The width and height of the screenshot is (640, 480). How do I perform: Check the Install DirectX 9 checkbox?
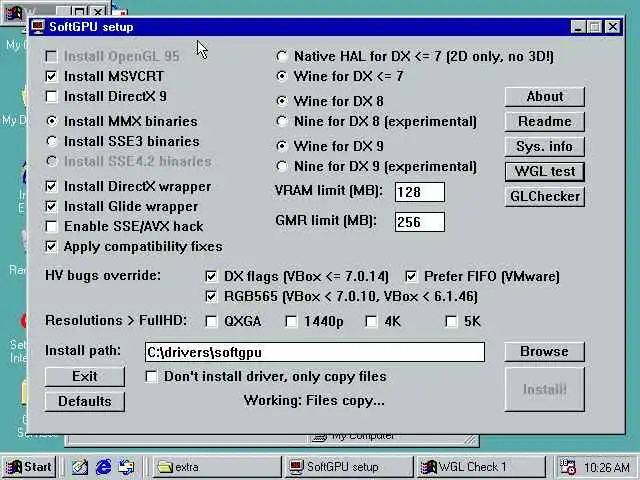[x=51, y=96]
